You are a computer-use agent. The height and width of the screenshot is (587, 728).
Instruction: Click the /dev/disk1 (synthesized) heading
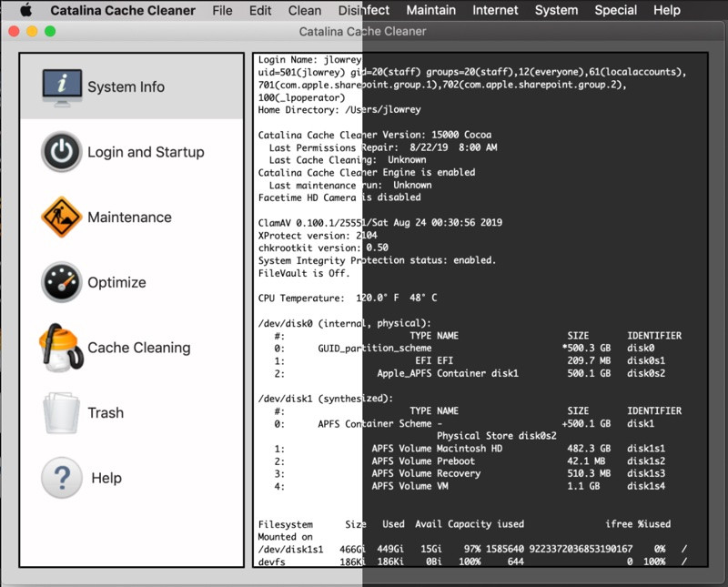[x=326, y=398]
